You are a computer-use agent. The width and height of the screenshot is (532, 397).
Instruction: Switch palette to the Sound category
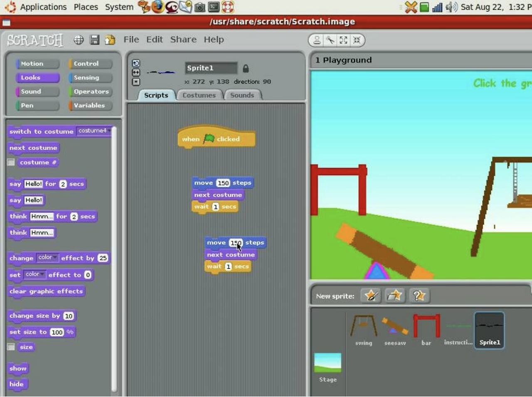37,91
